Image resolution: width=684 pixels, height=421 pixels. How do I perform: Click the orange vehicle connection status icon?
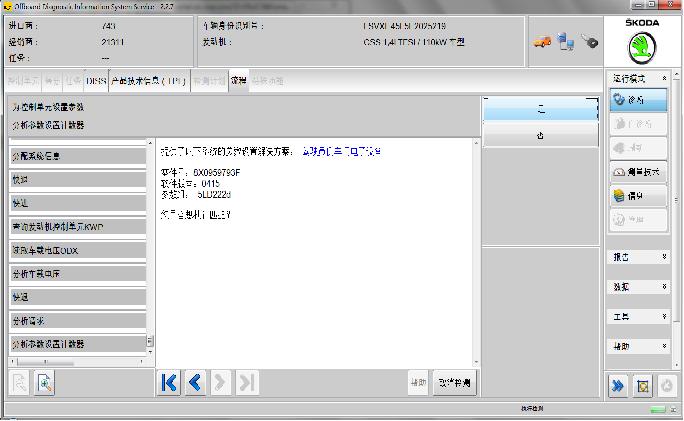click(x=542, y=42)
